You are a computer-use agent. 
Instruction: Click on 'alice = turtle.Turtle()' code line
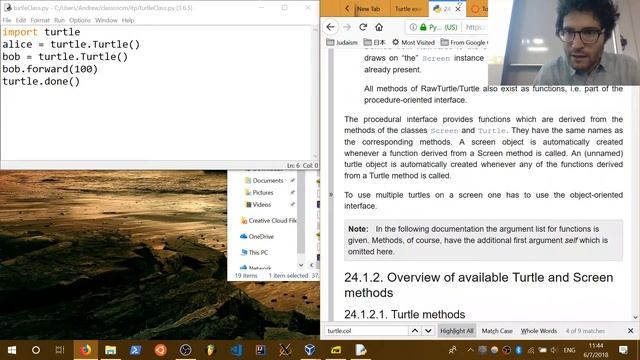(x=71, y=44)
